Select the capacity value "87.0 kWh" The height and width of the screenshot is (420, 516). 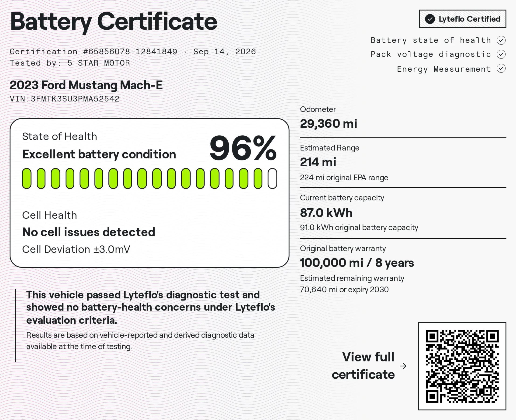coord(326,213)
